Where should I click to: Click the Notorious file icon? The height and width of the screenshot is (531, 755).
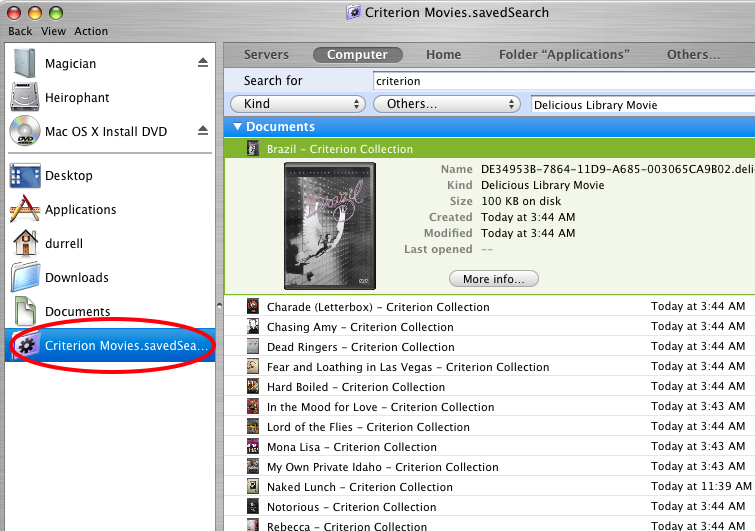(x=253, y=506)
